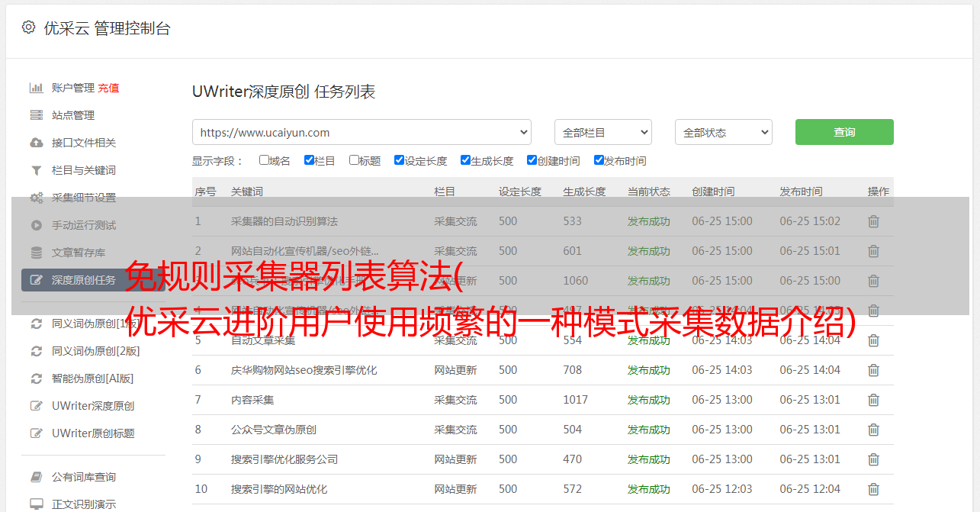The width and height of the screenshot is (980, 512).
Task: Click the gear icon beside 优采云 管理控制台
Action: click(x=28, y=27)
